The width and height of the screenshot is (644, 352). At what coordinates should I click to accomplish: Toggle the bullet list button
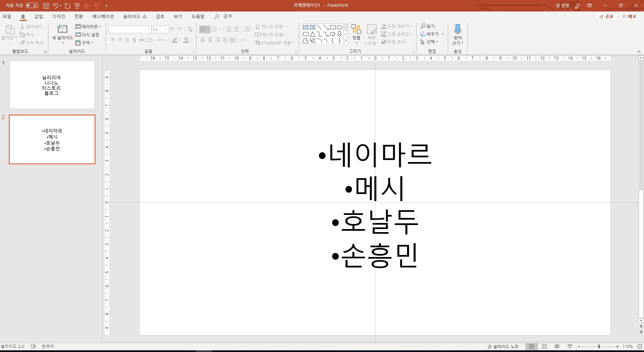[x=203, y=29]
